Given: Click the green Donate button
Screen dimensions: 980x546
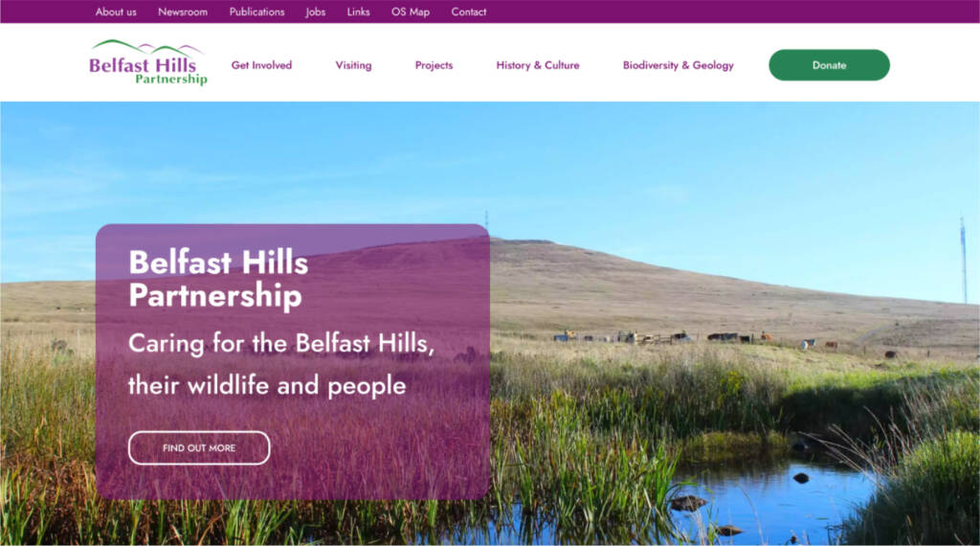Looking at the screenshot, I should pyautogui.click(x=829, y=65).
